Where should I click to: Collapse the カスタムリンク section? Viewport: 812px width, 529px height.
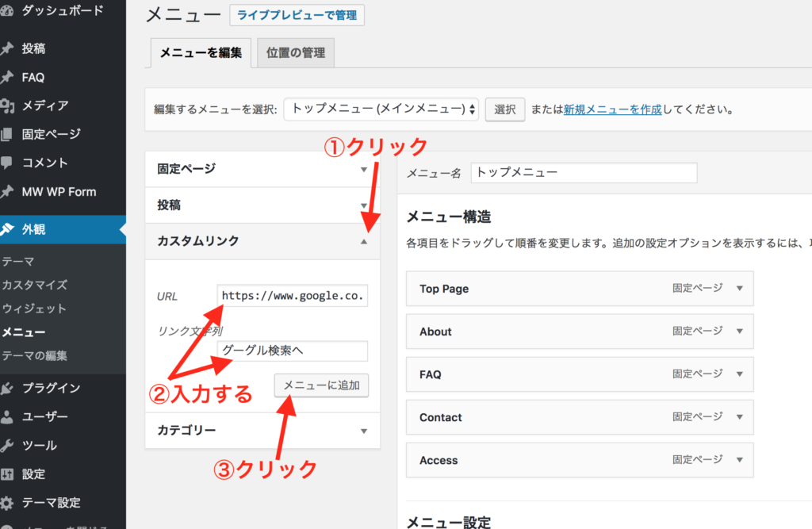[x=364, y=241]
